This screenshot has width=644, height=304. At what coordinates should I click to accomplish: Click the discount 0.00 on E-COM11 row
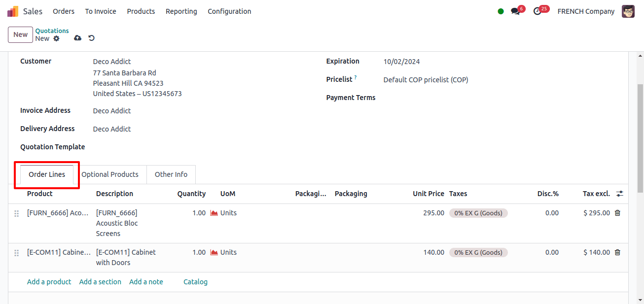point(552,252)
